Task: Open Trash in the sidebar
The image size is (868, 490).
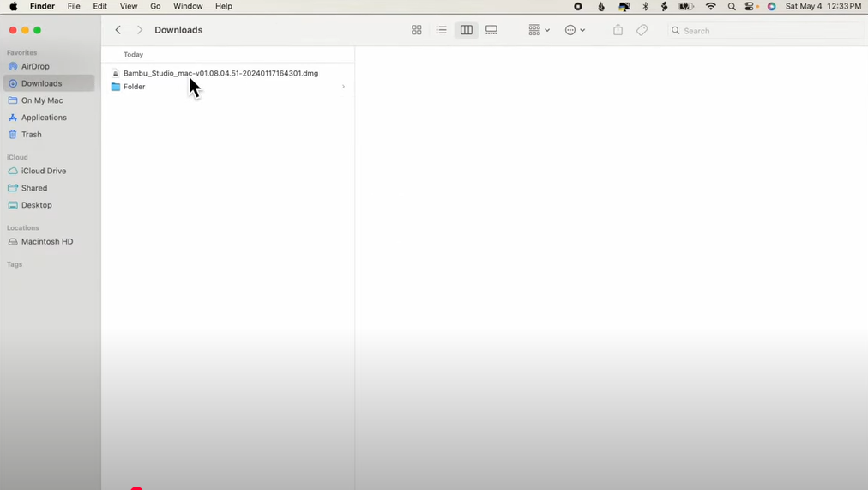Action: point(49,135)
